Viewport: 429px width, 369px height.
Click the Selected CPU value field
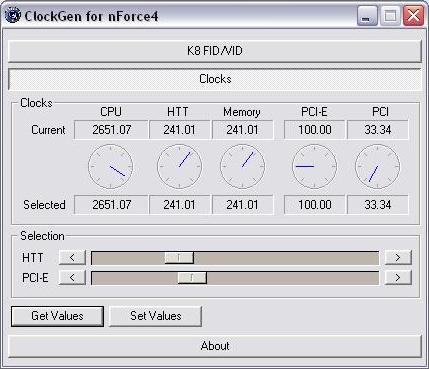[x=111, y=205]
